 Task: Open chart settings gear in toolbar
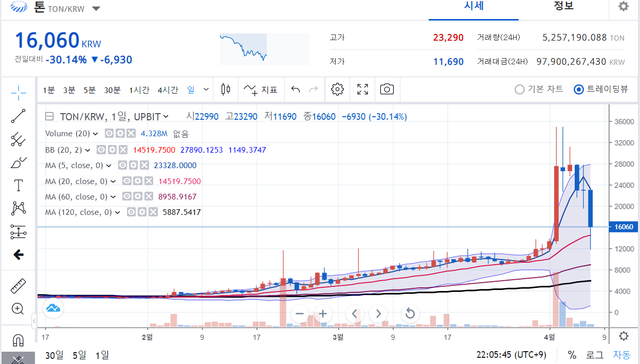click(337, 89)
